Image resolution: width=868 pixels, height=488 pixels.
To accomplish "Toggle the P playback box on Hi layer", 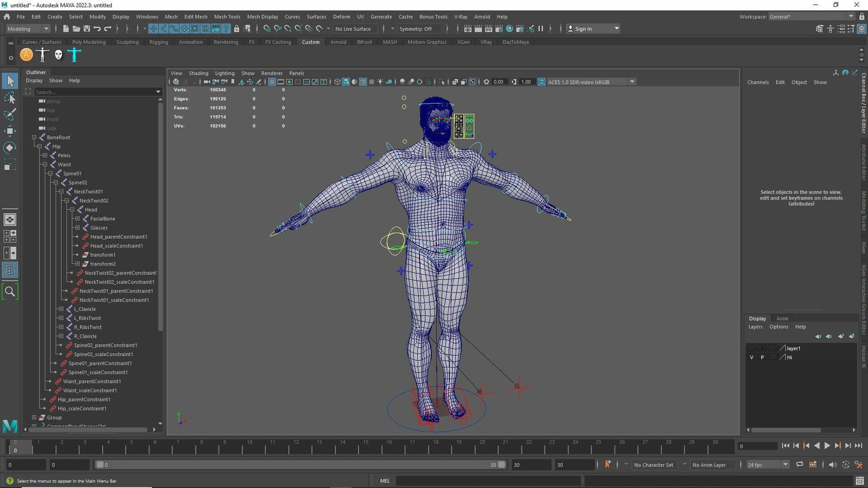I will tap(762, 357).
